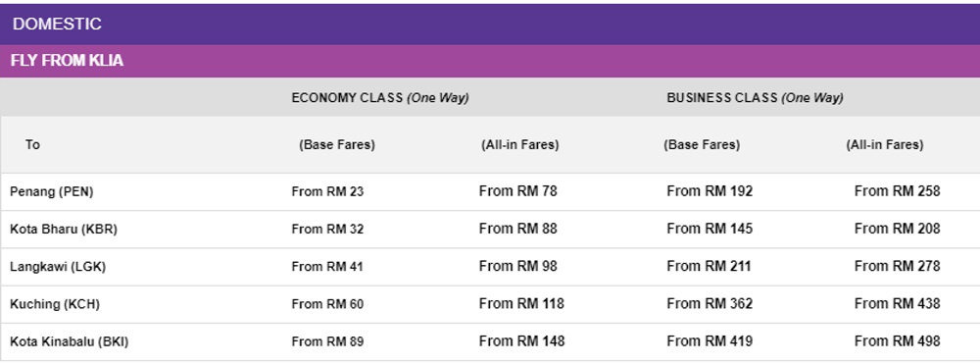The width and height of the screenshot is (980, 364).
Task: Click Penang economy base fare RM 23
Action: (x=327, y=192)
